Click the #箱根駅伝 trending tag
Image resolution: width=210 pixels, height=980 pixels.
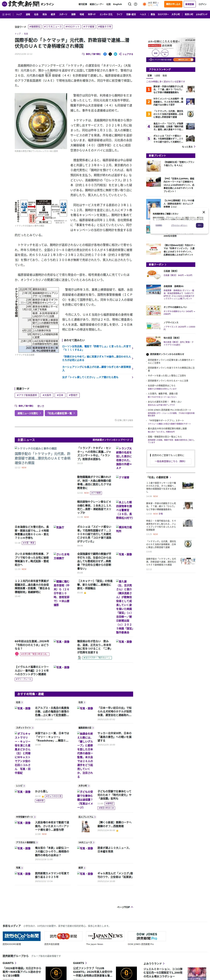coord(35,27)
